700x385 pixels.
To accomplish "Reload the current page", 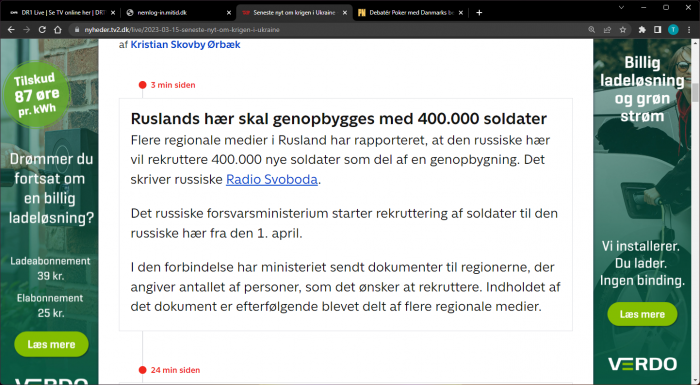I will (x=42, y=30).
